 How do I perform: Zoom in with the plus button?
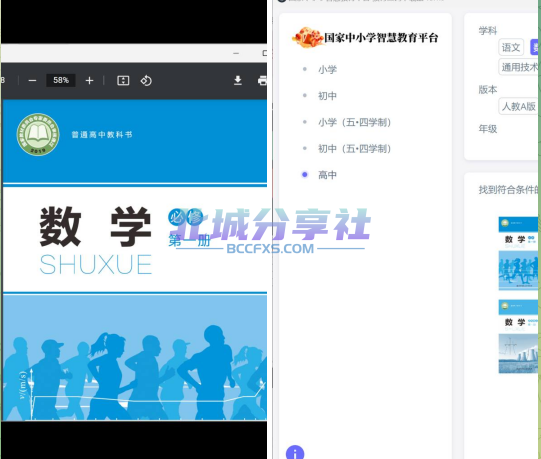pyautogui.click(x=89, y=81)
